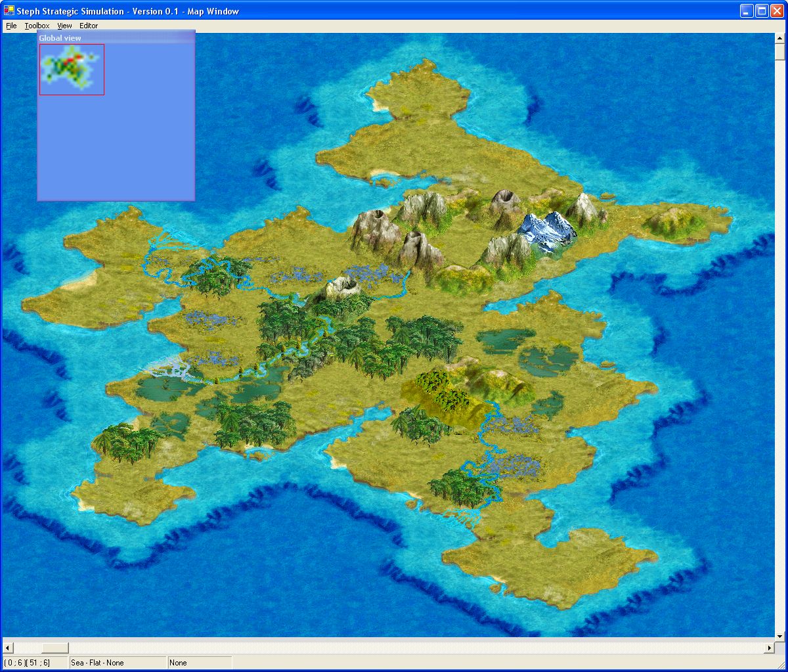Maximize the Map Window
The height and width of the screenshot is (672, 788).
762,11
